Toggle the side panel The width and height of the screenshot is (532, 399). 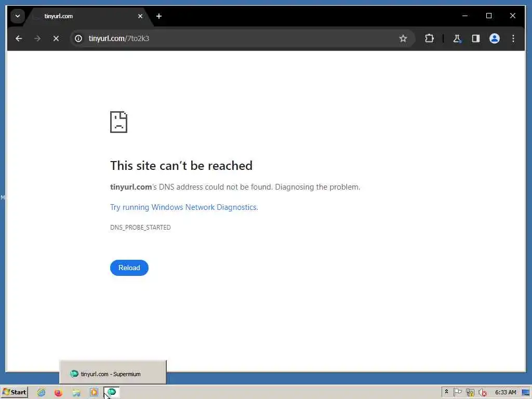[476, 38]
